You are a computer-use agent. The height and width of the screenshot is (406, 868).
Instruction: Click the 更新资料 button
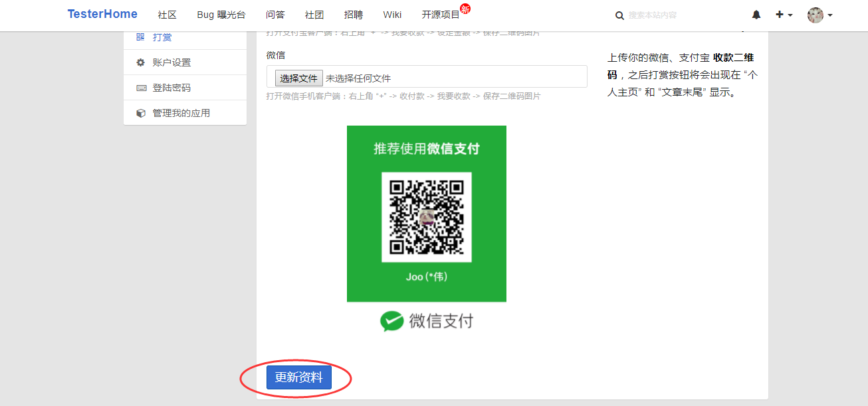coord(299,377)
